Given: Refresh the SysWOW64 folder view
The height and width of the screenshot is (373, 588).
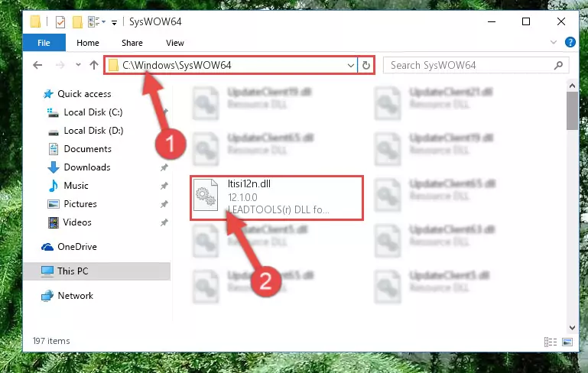Looking at the screenshot, I should (366, 66).
